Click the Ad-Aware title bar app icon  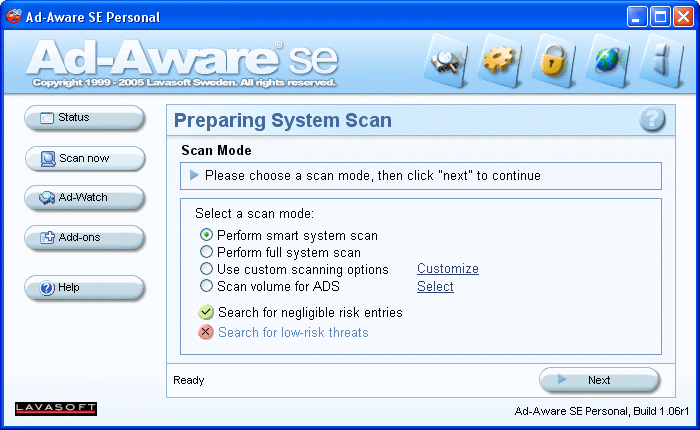[x=14, y=17]
